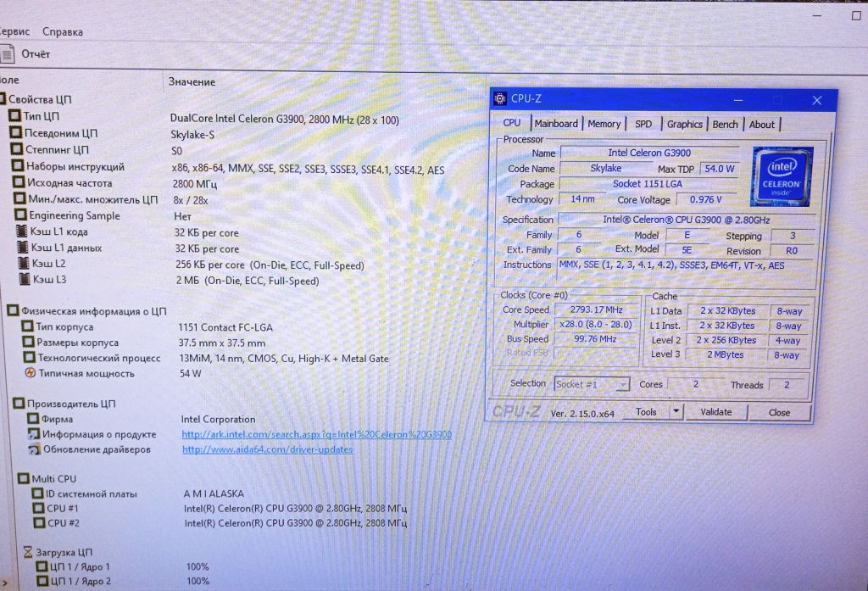Select the Мин./макс. множитель ЦП row

click(x=112, y=199)
